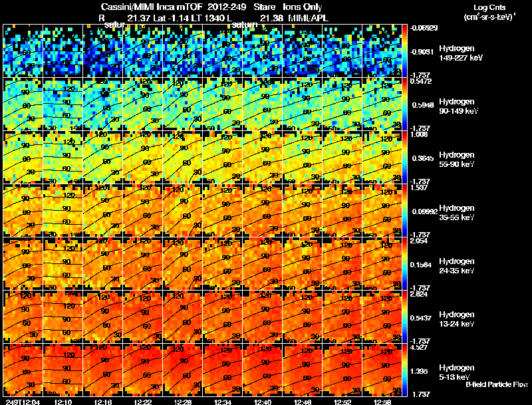Screen dimensions: 532x405
Task: Click the colorbar beside Hydrogen 55-90 keV
Action: pos(404,158)
